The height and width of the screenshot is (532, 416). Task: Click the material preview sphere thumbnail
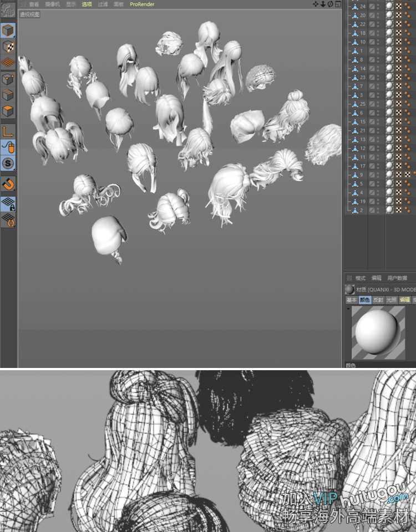(x=374, y=331)
